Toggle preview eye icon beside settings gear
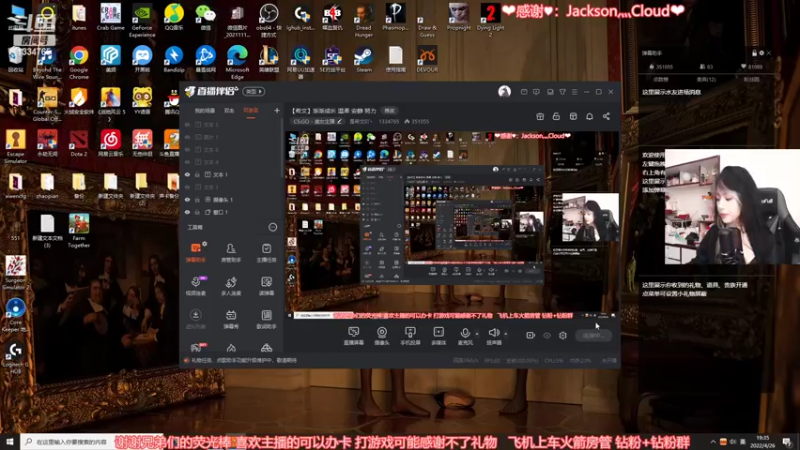 [x=547, y=335]
